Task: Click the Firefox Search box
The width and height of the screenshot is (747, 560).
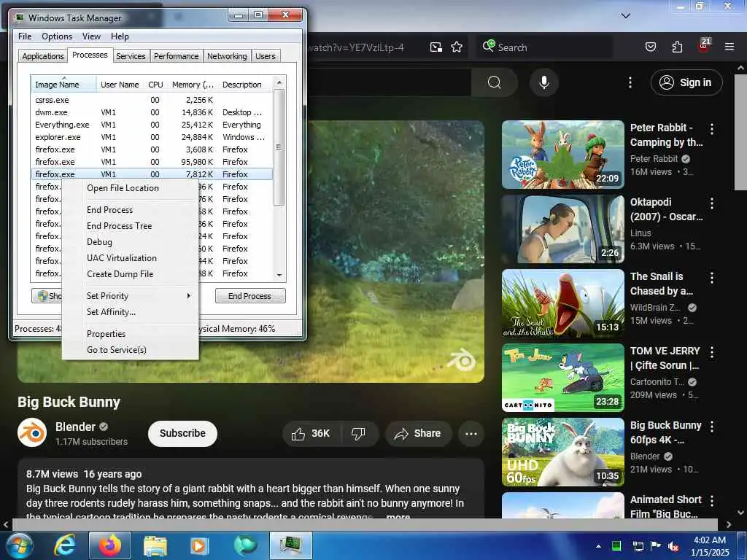Action: click(x=544, y=47)
